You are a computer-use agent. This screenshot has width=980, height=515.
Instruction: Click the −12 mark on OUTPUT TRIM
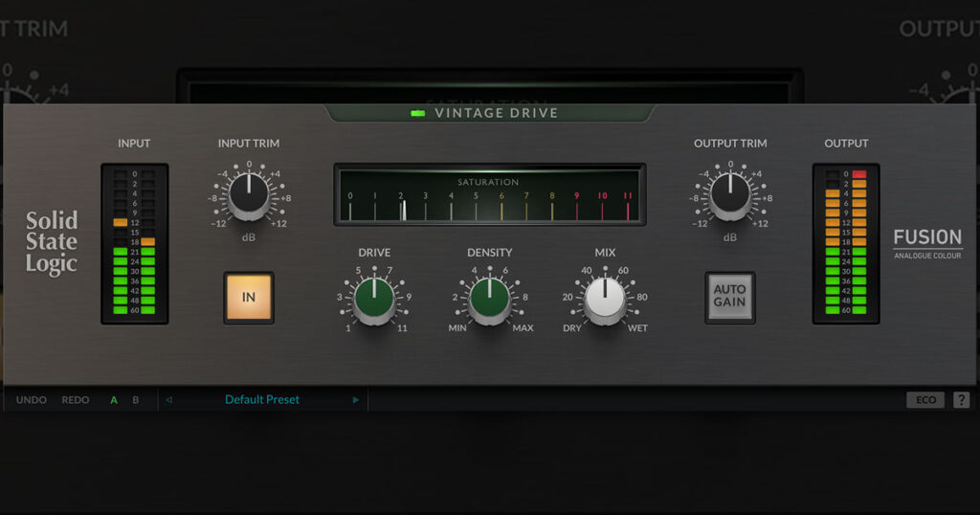coord(700,224)
